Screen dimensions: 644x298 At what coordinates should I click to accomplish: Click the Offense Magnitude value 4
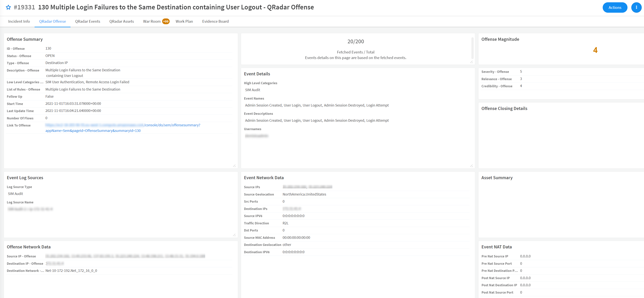595,50
